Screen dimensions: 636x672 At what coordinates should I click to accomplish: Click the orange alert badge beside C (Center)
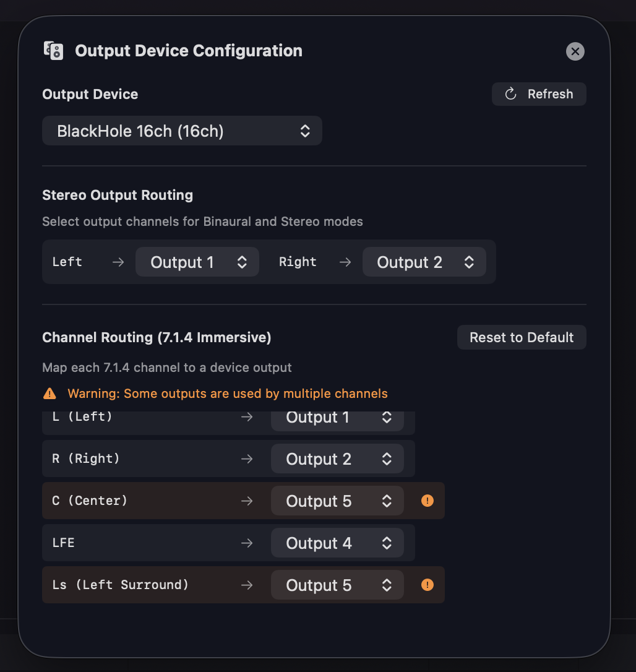(x=427, y=501)
